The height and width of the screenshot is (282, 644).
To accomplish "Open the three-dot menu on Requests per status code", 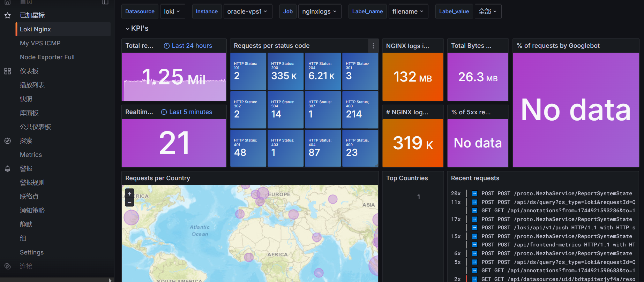I will pos(373,46).
